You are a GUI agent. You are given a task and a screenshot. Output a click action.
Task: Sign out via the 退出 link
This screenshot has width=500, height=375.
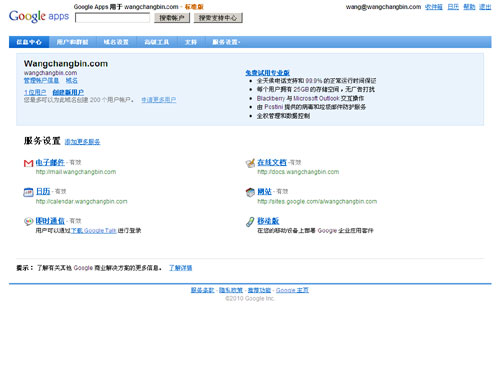(x=485, y=7)
